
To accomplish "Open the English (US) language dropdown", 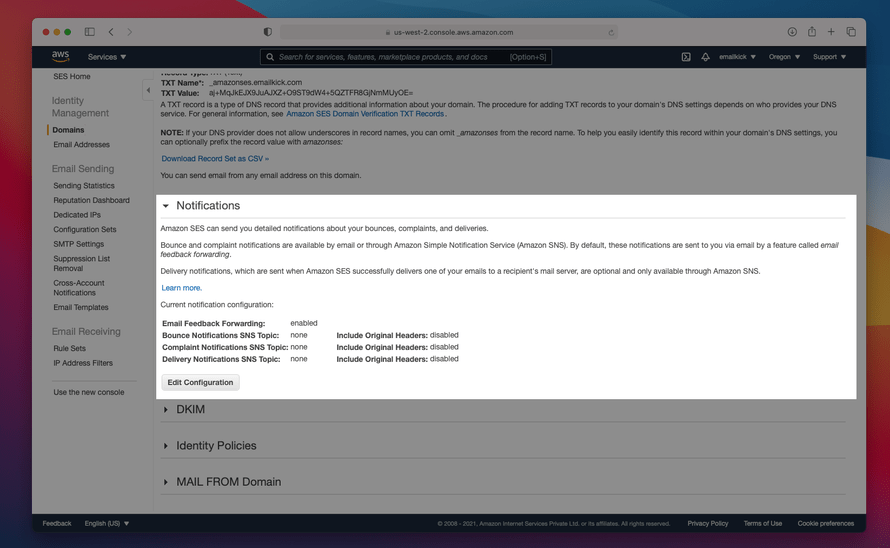I will 107,523.
